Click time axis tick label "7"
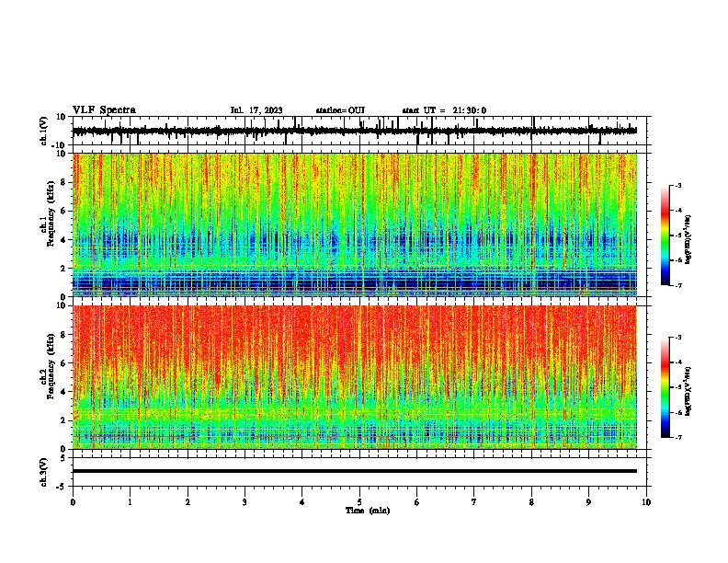728x563 pixels. point(474,502)
